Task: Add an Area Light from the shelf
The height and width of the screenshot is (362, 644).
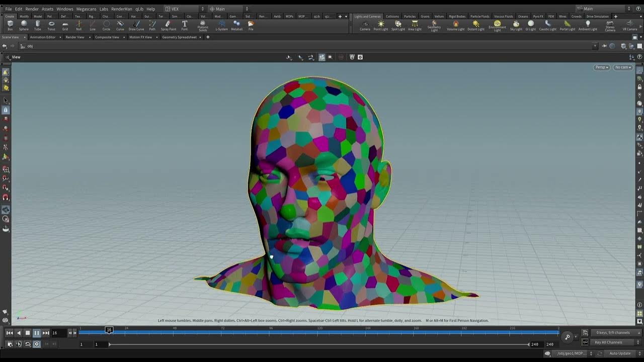Action: pos(415,26)
